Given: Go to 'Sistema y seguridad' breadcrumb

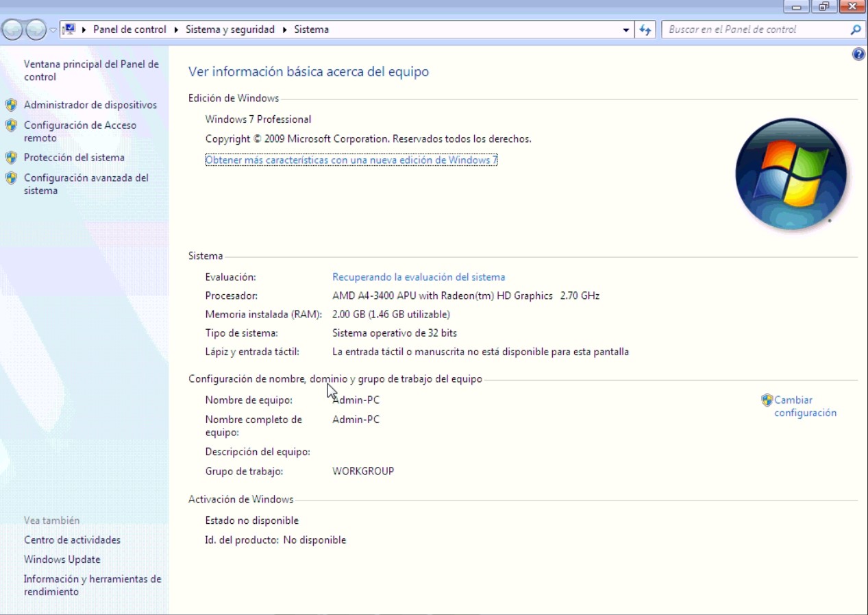Looking at the screenshot, I should coord(230,29).
